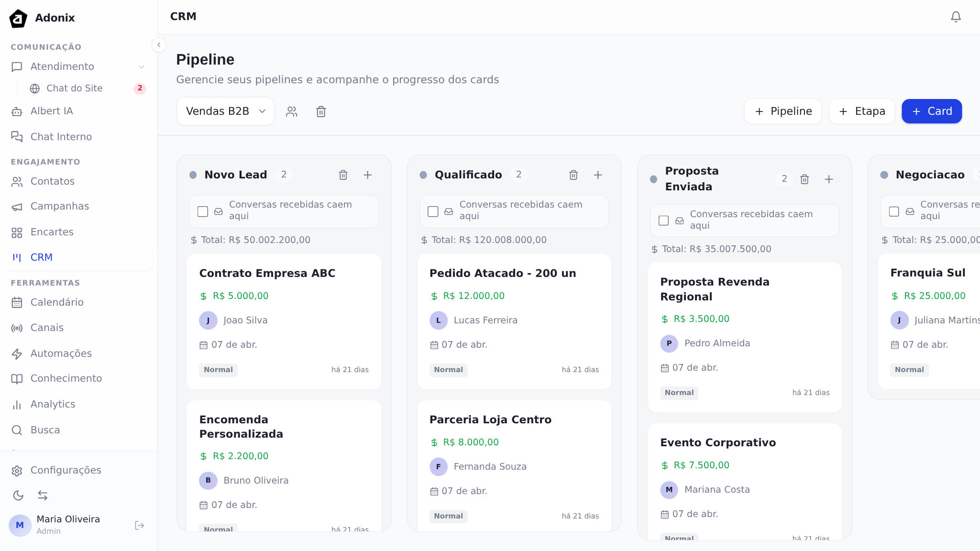Add a card to Proposta Enviada column

pyautogui.click(x=829, y=179)
